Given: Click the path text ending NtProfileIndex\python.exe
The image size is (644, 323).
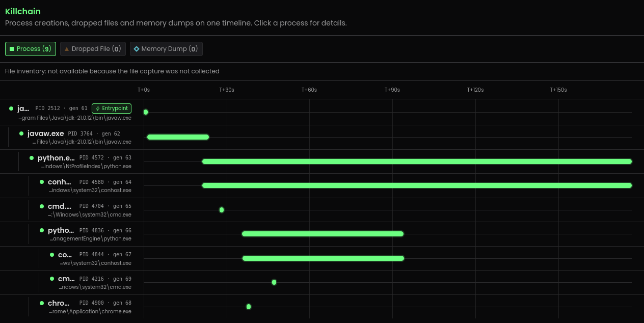Looking at the screenshot, I should (x=87, y=166).
